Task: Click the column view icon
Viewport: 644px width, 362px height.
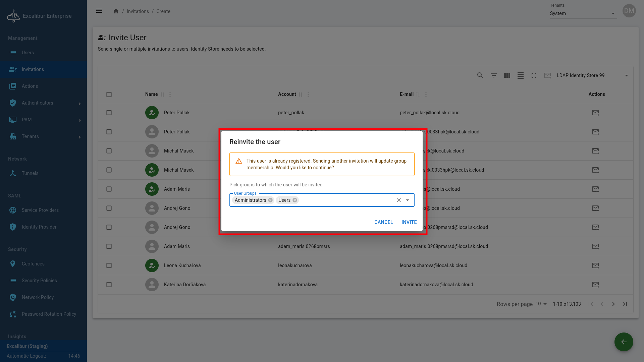Action: point(507,75)
